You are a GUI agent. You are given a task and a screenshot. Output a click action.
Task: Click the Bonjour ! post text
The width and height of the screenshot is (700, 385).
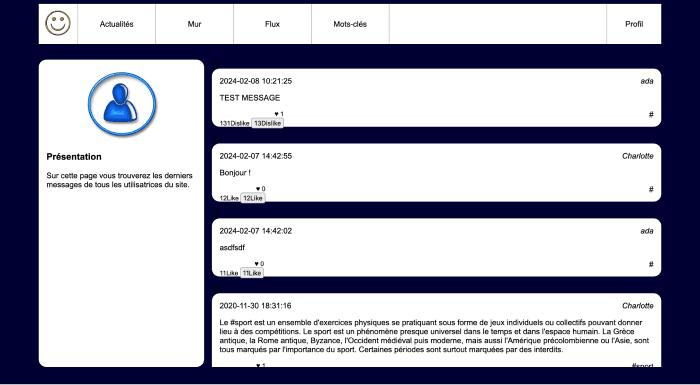pos(235,173)
